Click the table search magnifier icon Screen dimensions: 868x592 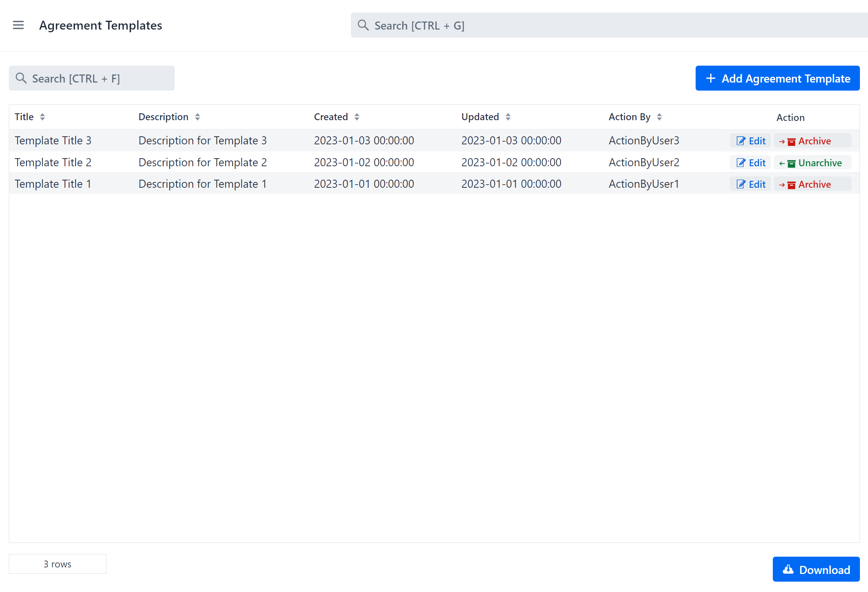point(21,78)
